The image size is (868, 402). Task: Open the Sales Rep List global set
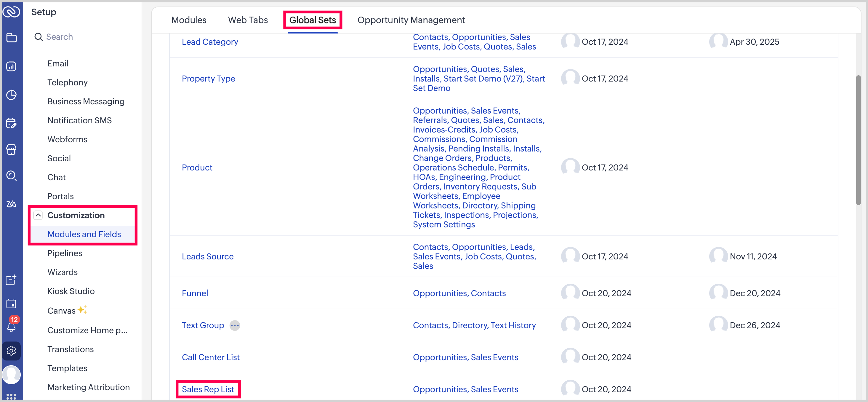click(x=208, y=389)
